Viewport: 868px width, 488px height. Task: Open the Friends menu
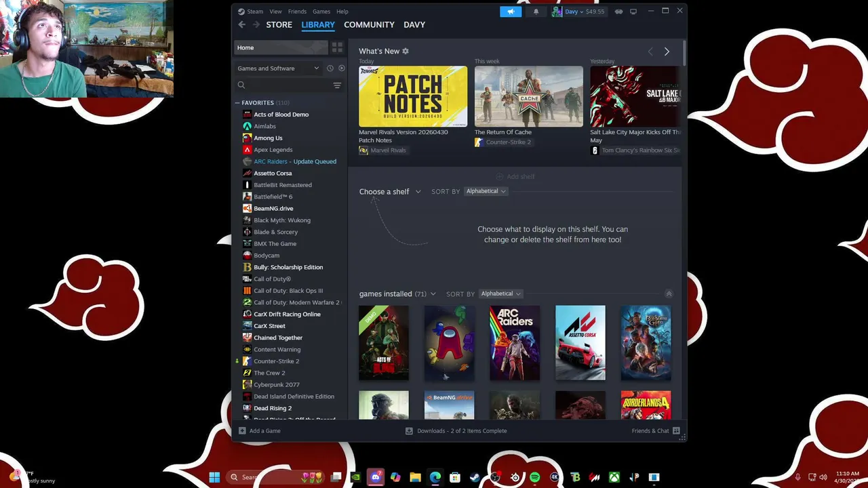click(x=297, y=12)
